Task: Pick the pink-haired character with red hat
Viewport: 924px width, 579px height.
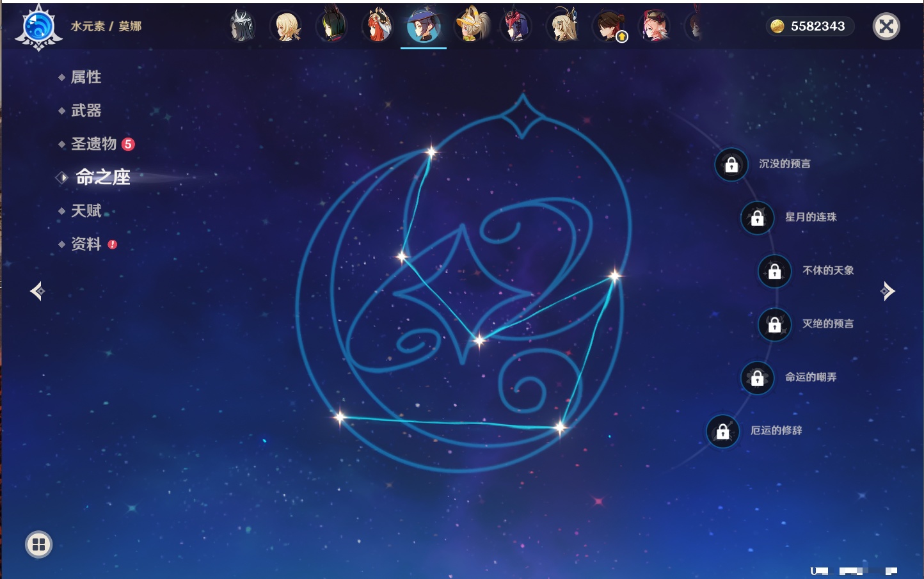Action: (x=655, y=27)
